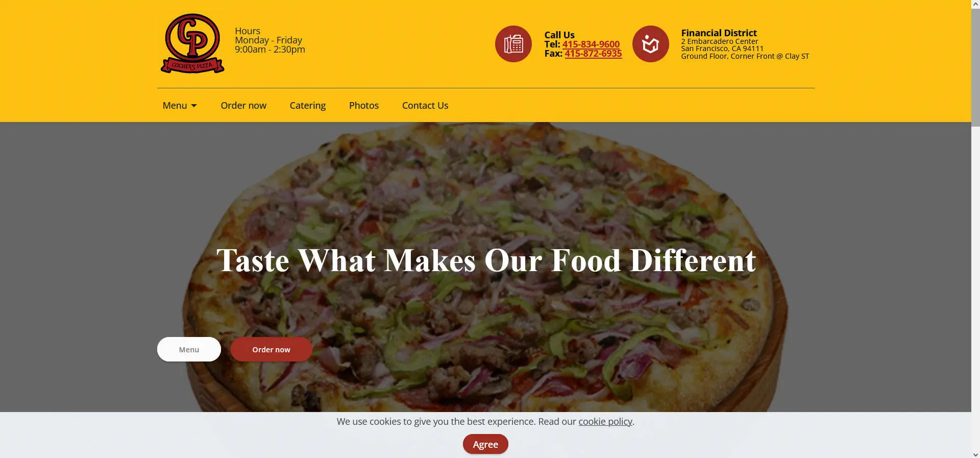Click the red fax machine icon
980x458 pixels.
tap(513, 44)
